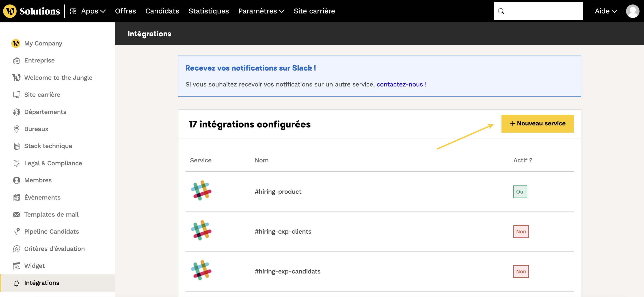Go to the Candidats menu item
This screenshot has height=297, width=644.
point(162,11)
